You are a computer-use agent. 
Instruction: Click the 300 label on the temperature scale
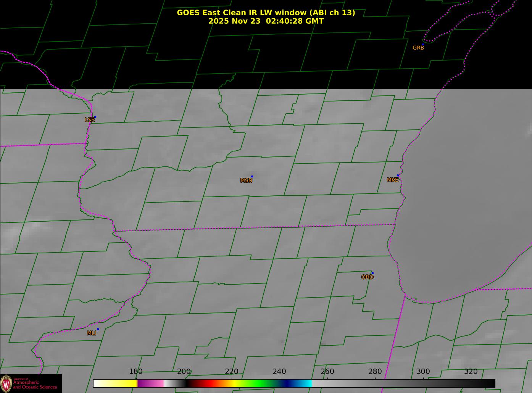(x=423, y=372)
